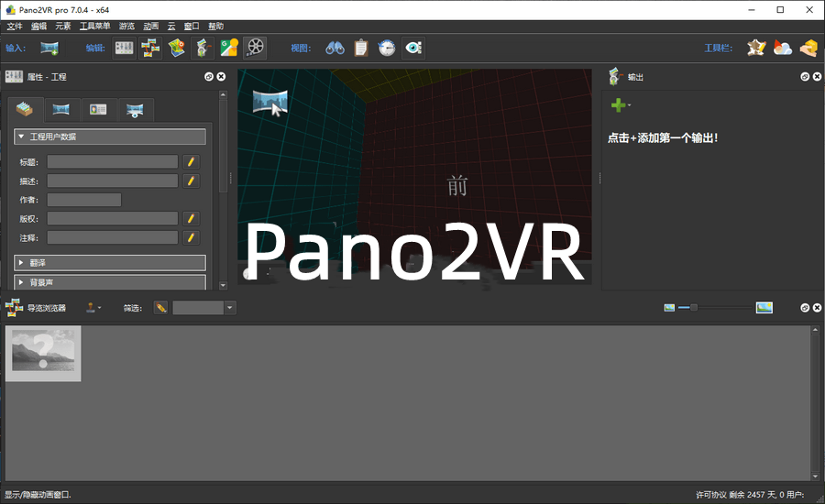Click properties panel scrollbar up arrow

pyautogui.click(x=223, y=95)
